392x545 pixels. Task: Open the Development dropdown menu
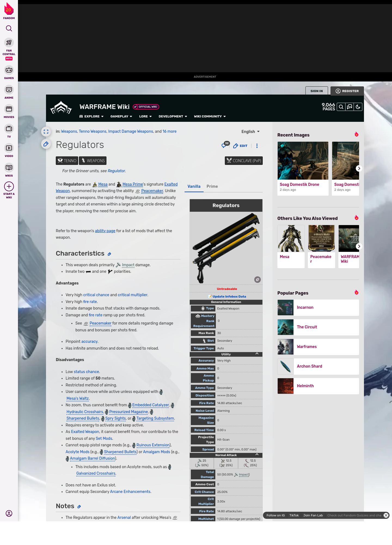[x=173, y=116]
